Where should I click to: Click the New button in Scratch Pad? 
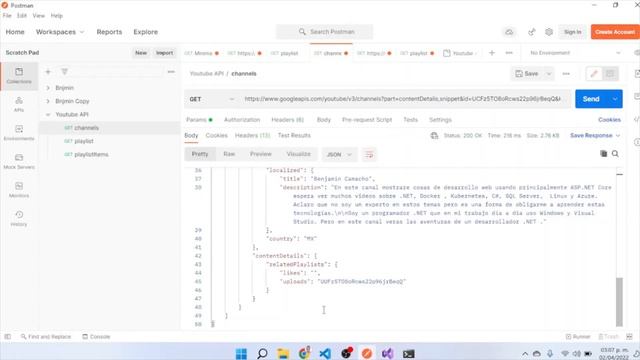tap(141, 53)
